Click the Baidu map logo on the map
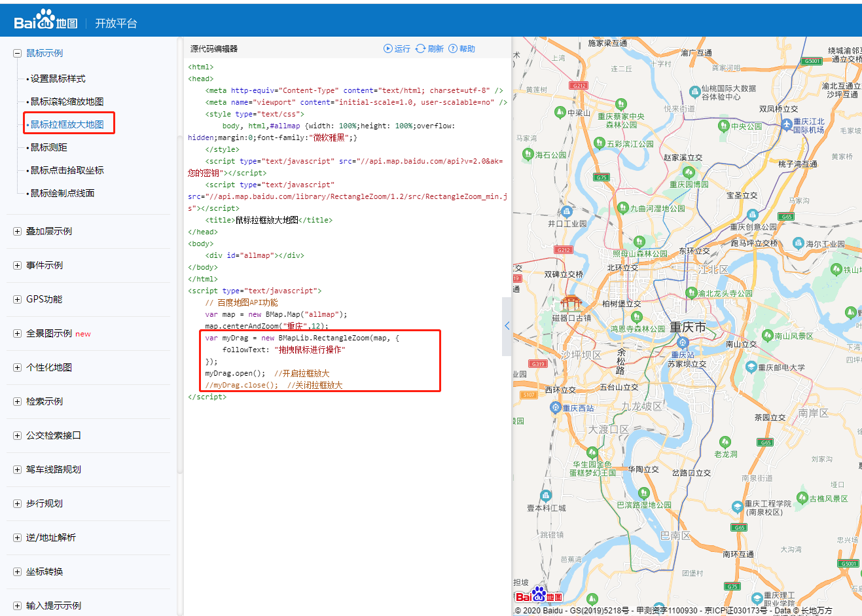Viewport: 862px width, 616px height. (539, 594)
